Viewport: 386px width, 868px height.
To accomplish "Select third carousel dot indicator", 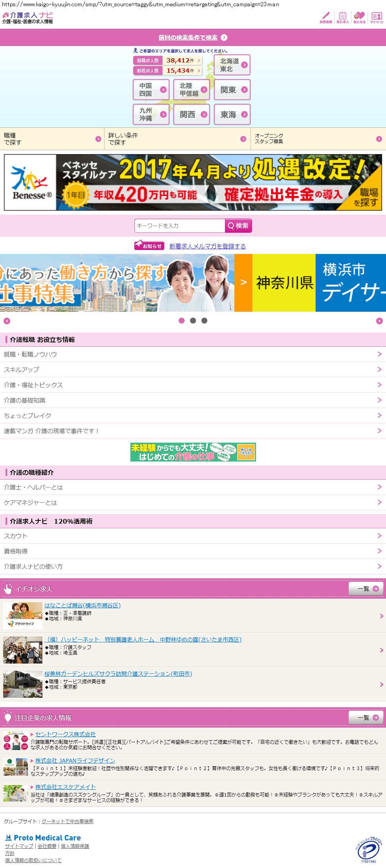I will click(x=204, y=321).
